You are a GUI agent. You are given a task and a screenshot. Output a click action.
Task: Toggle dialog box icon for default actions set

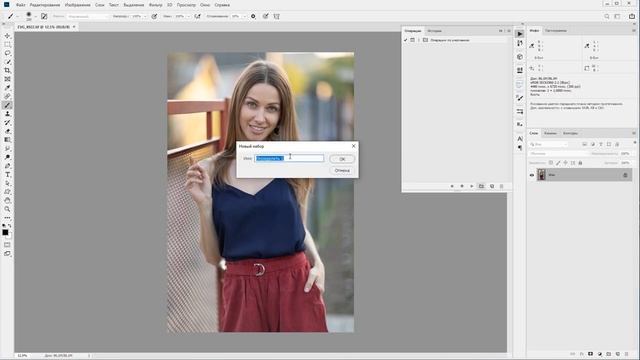point(412,40)
